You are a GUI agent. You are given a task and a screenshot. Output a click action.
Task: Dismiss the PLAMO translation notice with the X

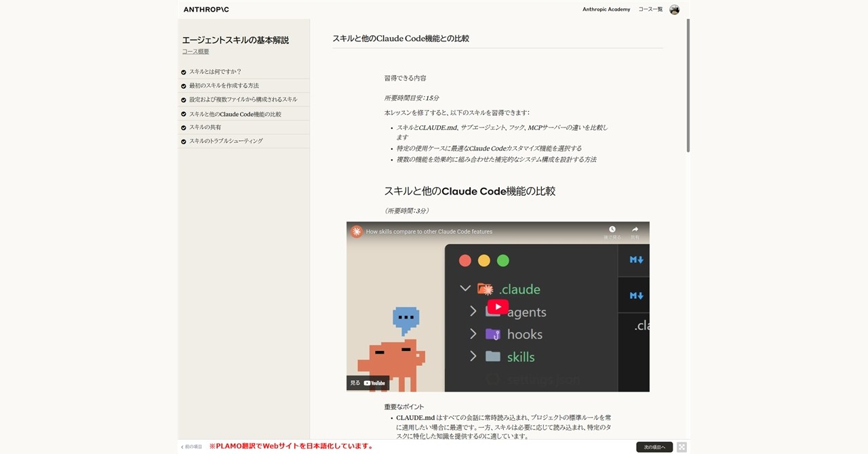[681, 447]
